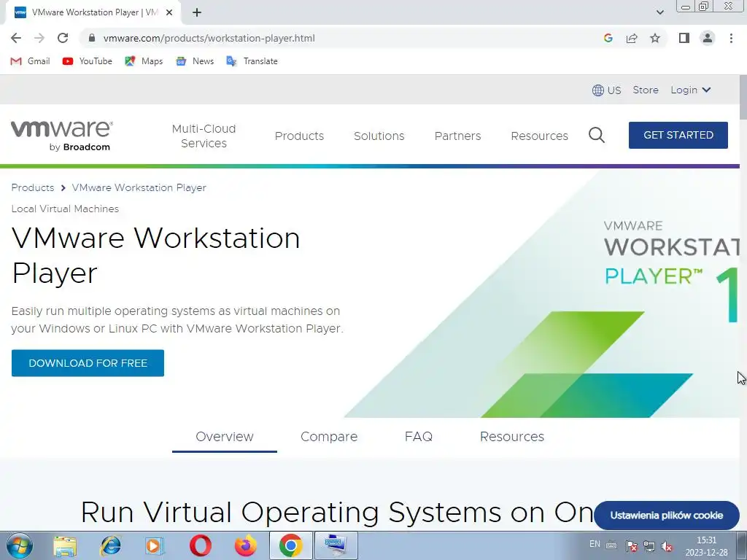Viewport: 747px width, 560px height.
Task: Open the News bookmark
Action: [x=195, y=61]
